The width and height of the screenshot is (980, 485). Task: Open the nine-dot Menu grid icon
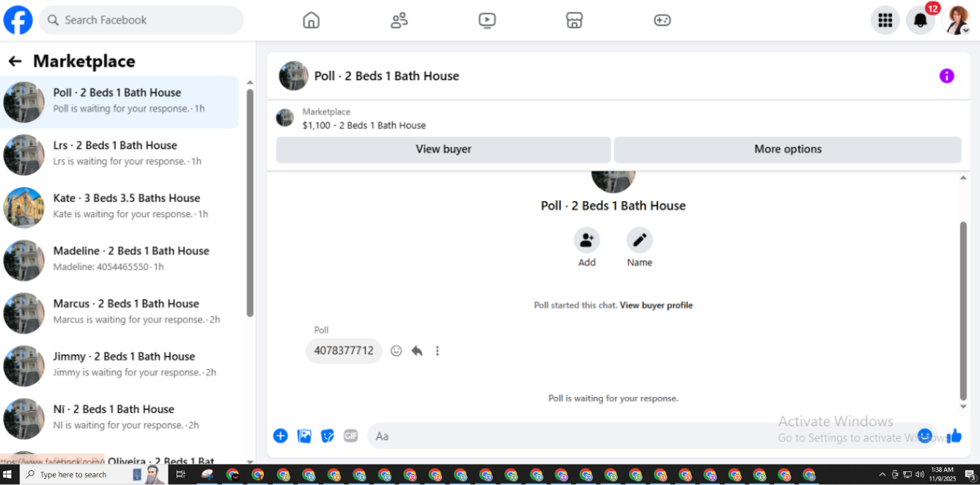click(x=885, y=21)
